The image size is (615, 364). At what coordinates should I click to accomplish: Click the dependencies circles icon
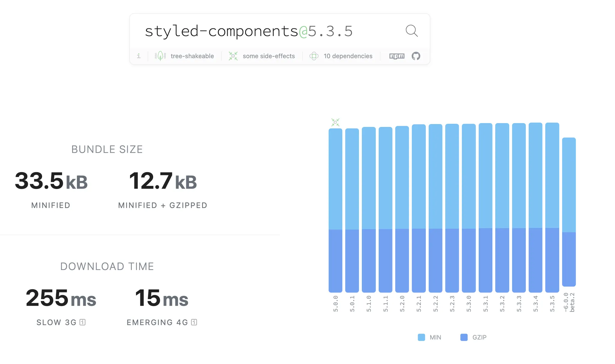tap(314, 56)
